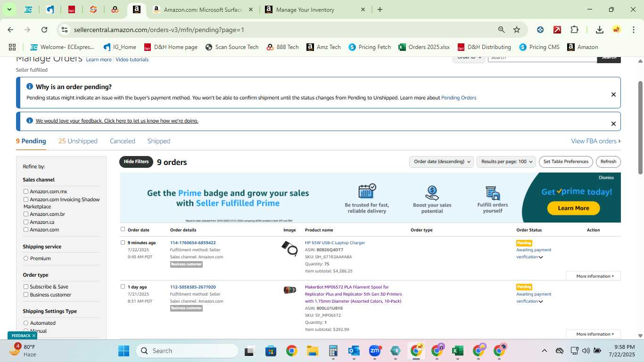Check the Amazon.com sales channel filter
Screen dimensions: 644x362
click(x=26, y=230)
